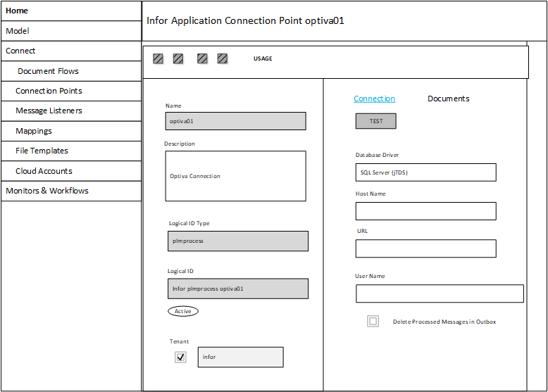Screen dimensions: 548x392
Task: Toggle the Tenant checkbox
Action: [181, 357]
